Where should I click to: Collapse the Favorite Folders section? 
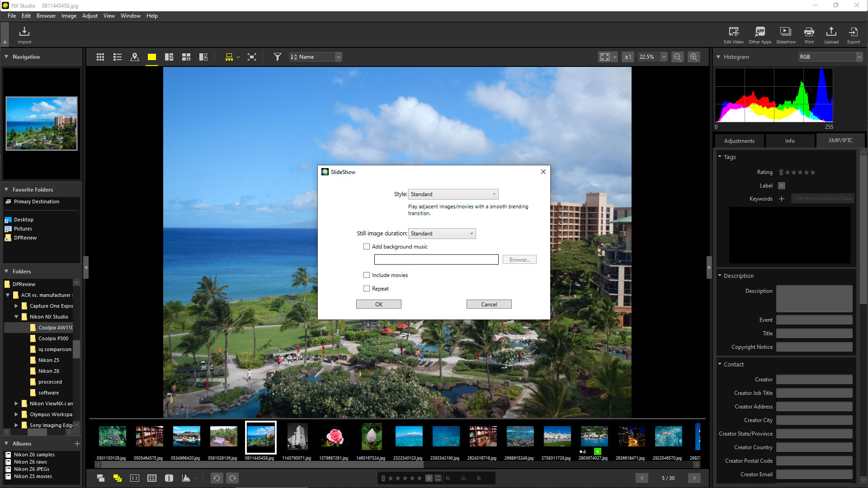(x=7, y=190)
